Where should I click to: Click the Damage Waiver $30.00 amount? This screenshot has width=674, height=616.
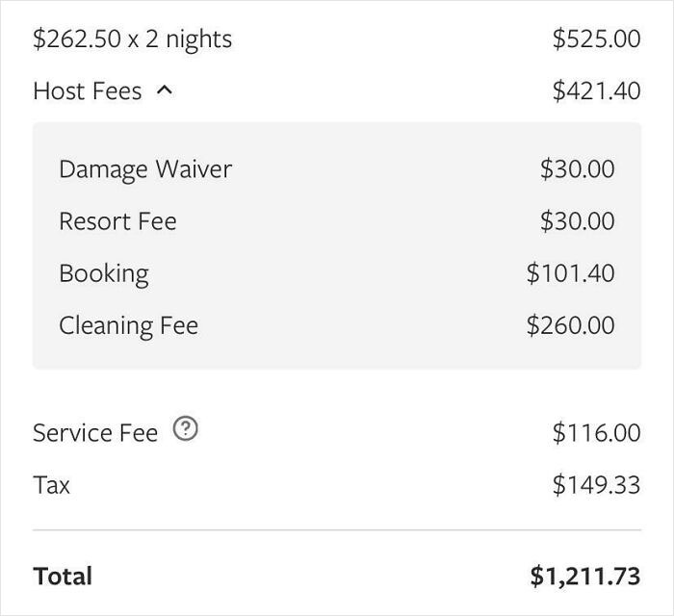577,169
